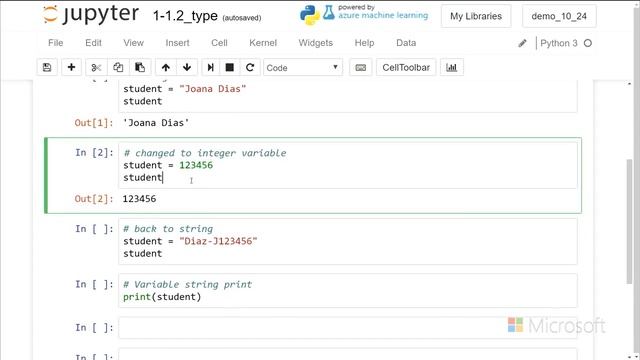This screenshot has width=640, height=360.
Task: Click the In [2] integer variable cell
Action: point(348,165)
